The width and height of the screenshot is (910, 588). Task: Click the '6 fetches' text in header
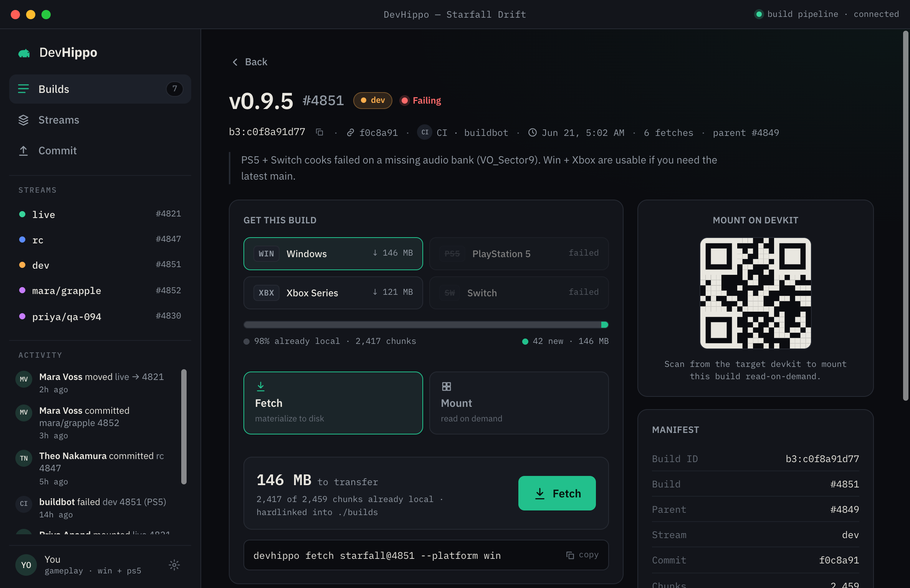668,133
